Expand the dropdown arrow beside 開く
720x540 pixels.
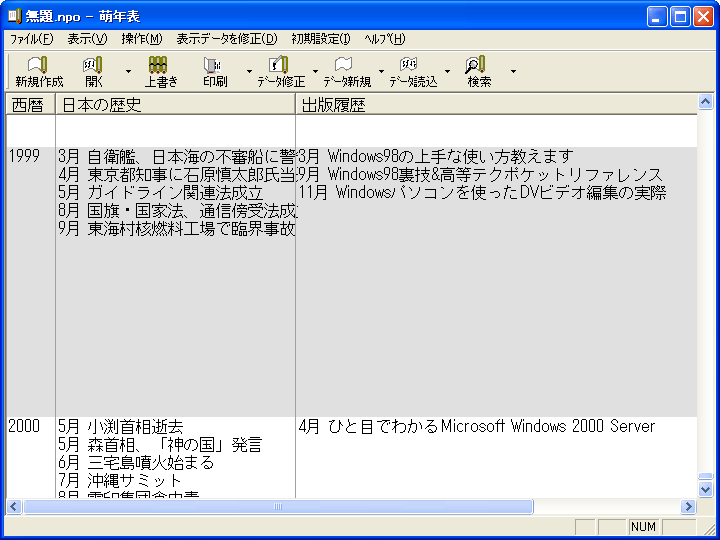click(x=128, y=71)
